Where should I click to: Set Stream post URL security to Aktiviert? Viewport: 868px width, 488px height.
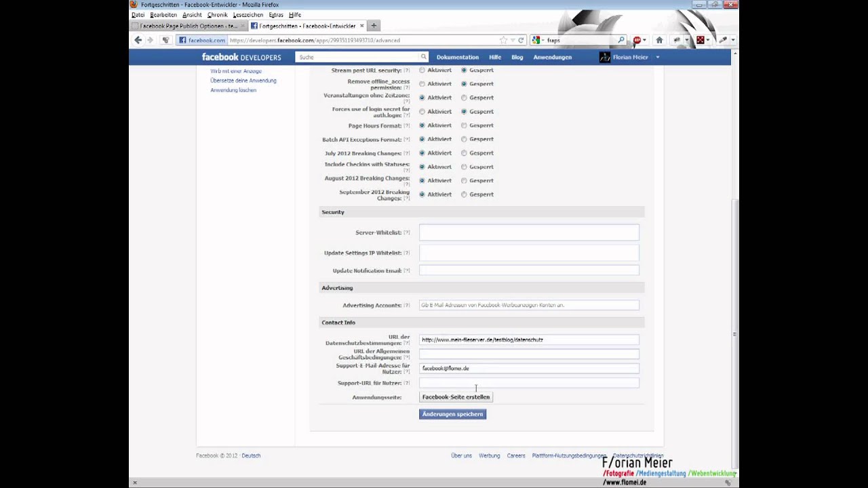422,70
